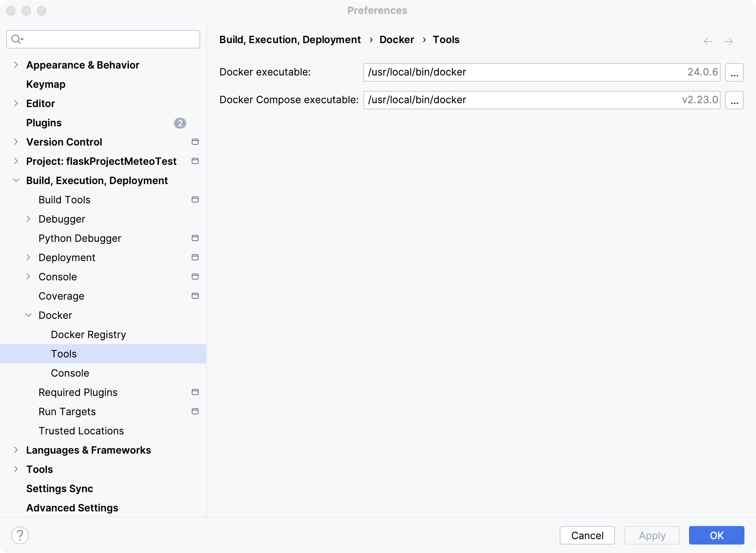
Task: Expand the Languages & Frameworks section
Action: tap(15, 450)
